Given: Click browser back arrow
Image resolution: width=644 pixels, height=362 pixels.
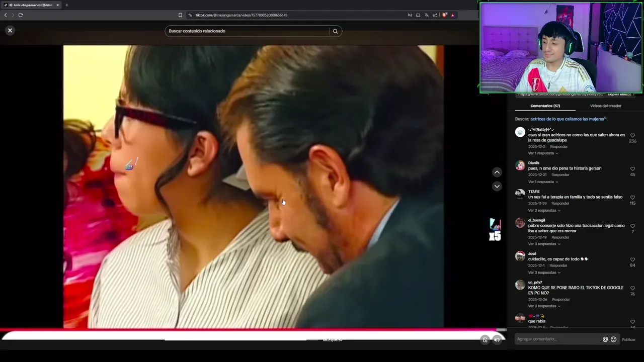Looking at the screenshot, I should pyautogui.click(x=6, y=15).
